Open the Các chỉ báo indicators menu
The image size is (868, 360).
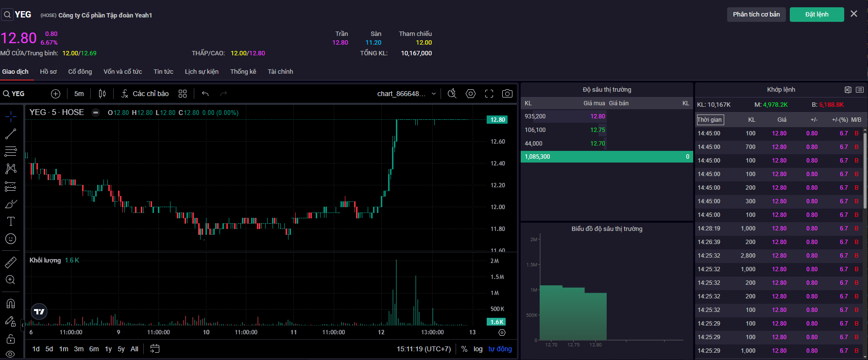coord(145,94)
